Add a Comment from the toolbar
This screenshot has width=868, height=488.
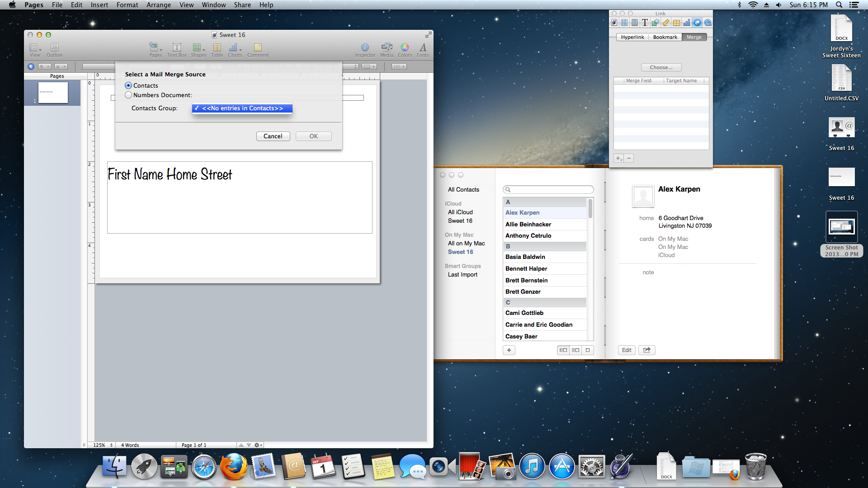(258, 50)
